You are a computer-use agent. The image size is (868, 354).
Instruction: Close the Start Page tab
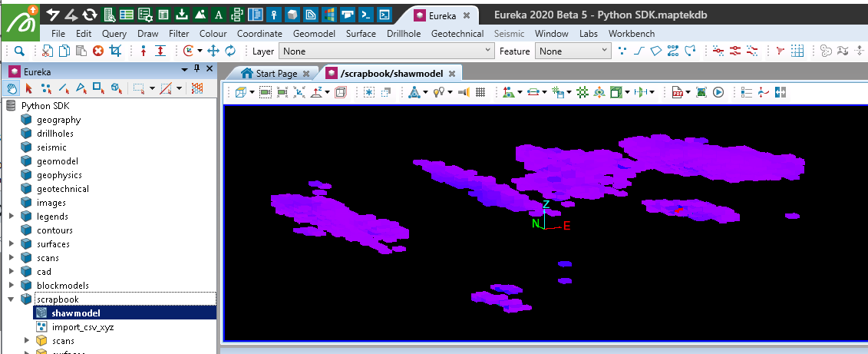coord(306,73)
